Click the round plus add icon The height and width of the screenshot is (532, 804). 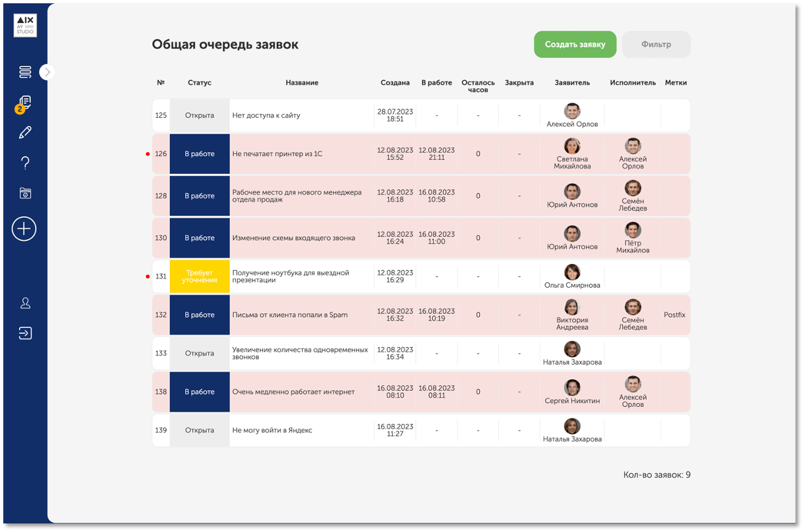click(24, 229)
